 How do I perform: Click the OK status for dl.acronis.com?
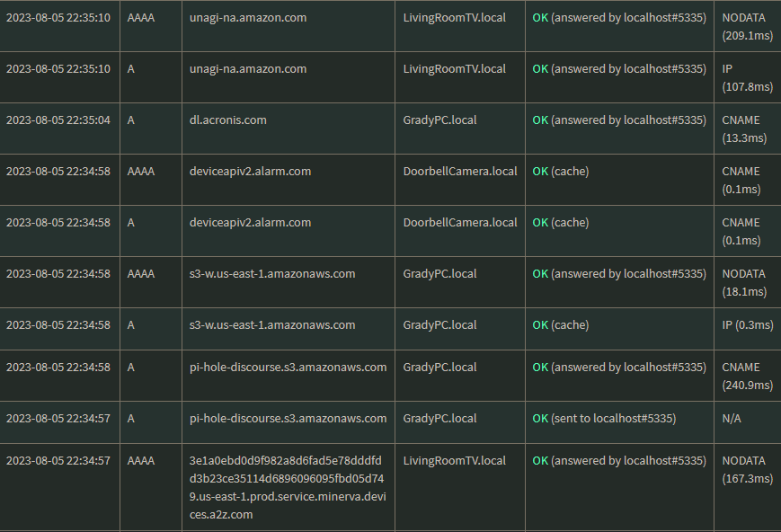[619, 120]
